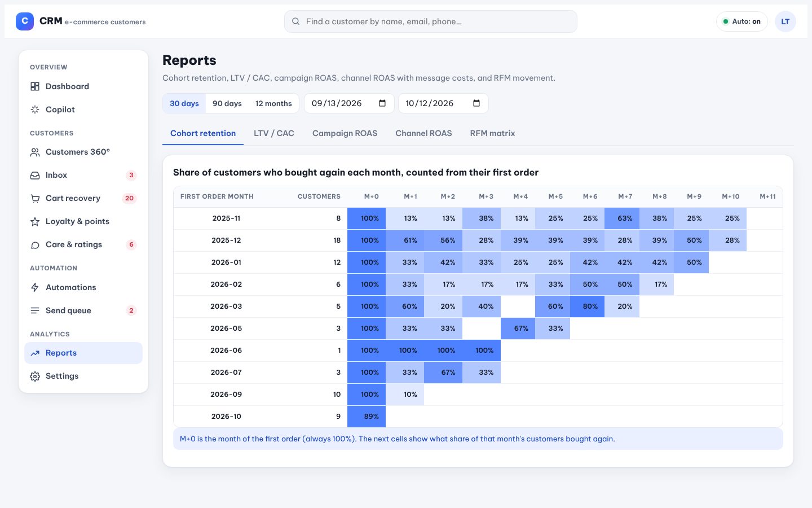
Task: Click the search magnifier icon
Action: pyautogui.click(x=295, y=21)
